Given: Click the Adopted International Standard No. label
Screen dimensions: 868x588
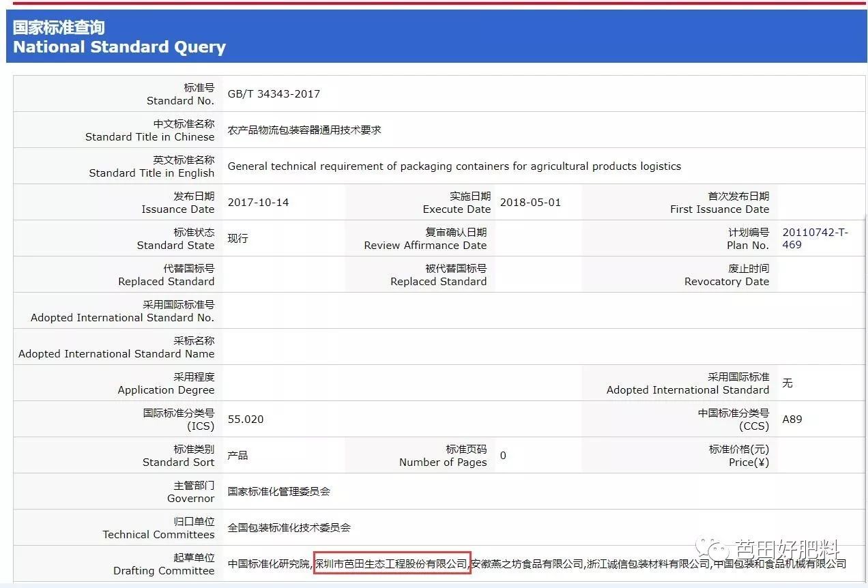Looking at the screenshot, I should click(x=122, y=311).
